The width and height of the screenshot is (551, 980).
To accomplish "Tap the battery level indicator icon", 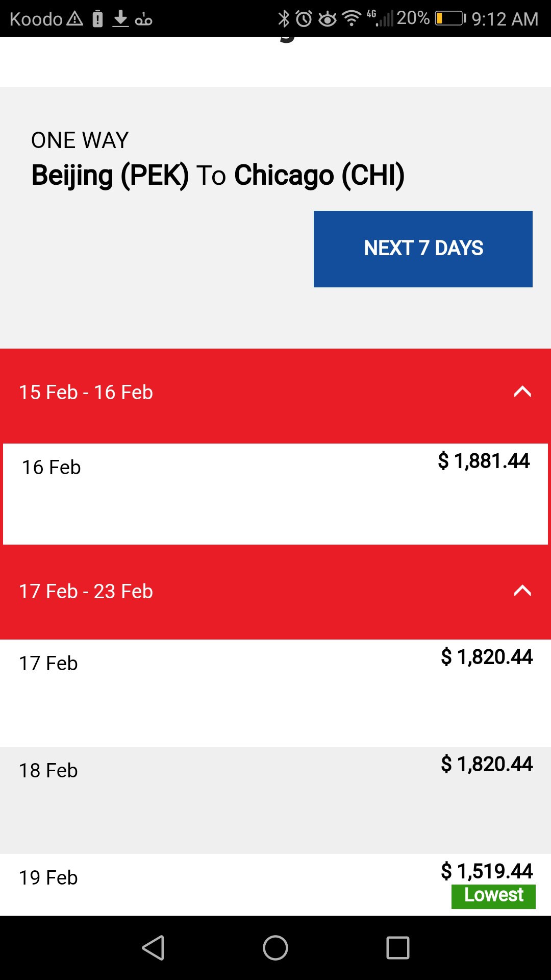I will coord(450,19).
